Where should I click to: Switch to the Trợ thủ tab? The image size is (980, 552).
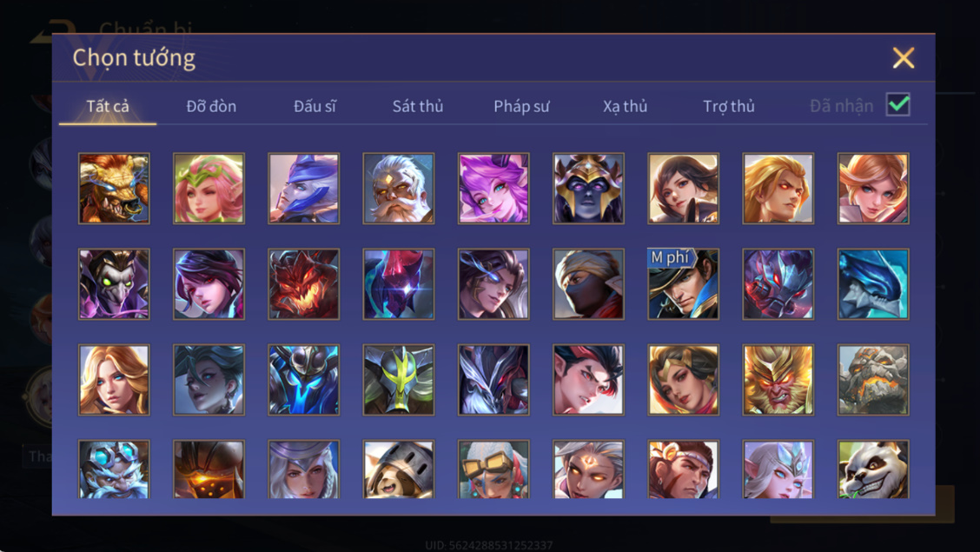(729, 106)
